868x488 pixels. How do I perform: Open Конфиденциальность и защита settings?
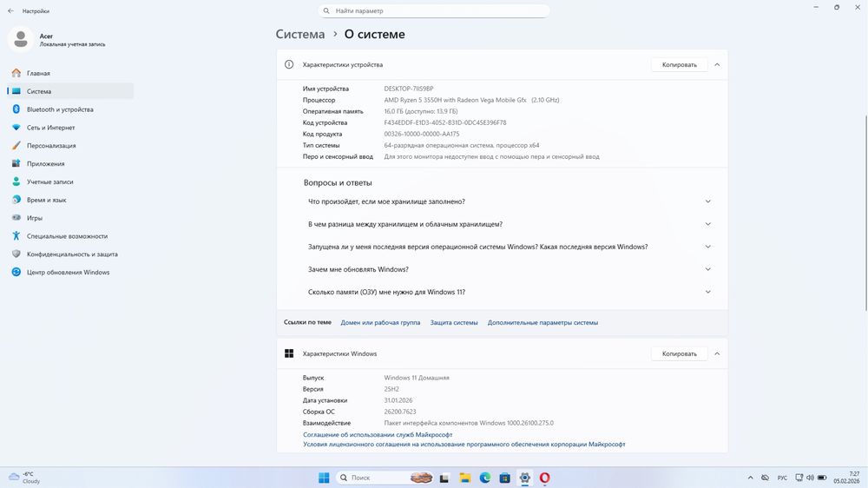71,254
